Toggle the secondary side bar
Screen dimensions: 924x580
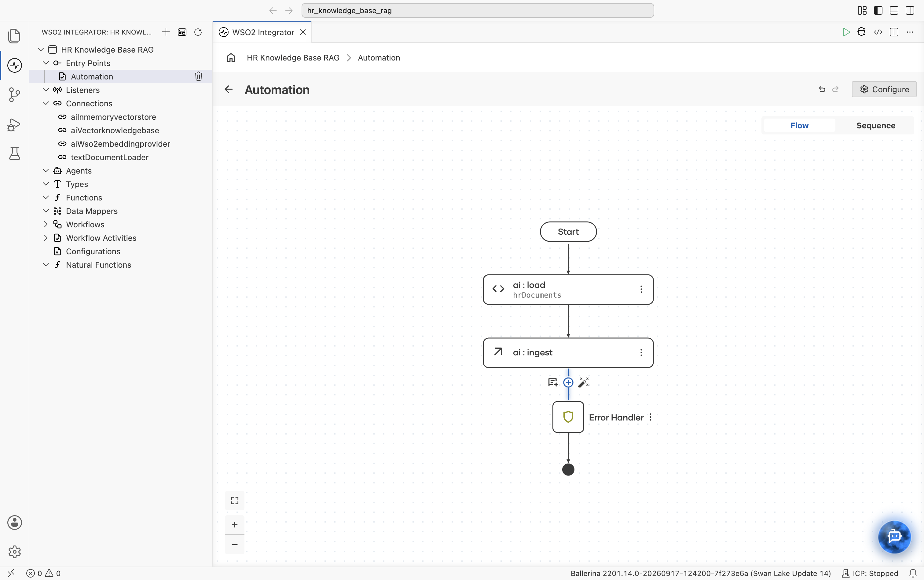click(910, 10)
